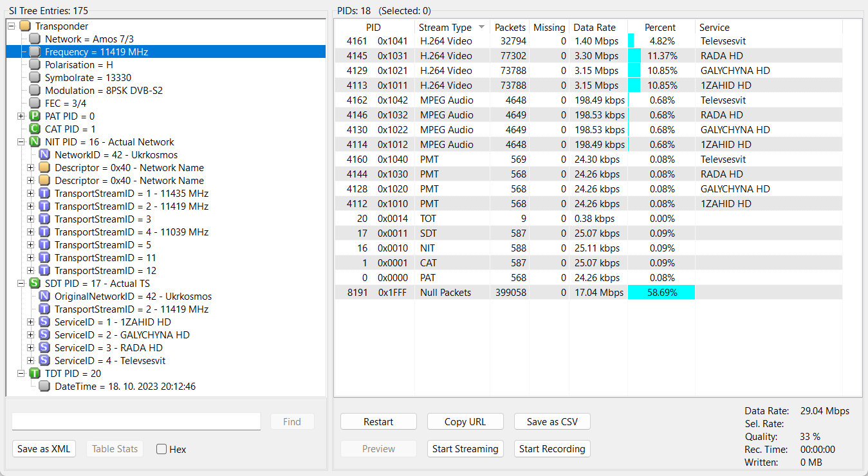
Task: Sort by the Data Rate column header
Action: coord(598,28)
